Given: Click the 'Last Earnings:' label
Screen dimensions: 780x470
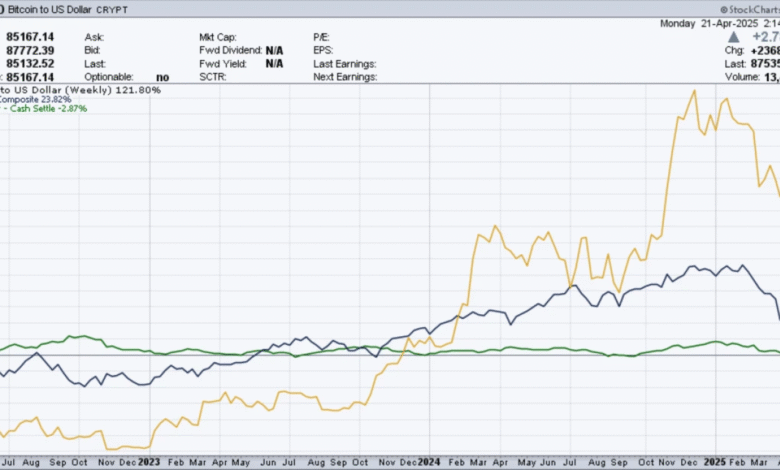Looking at the screenshot, I should [345, 64].
